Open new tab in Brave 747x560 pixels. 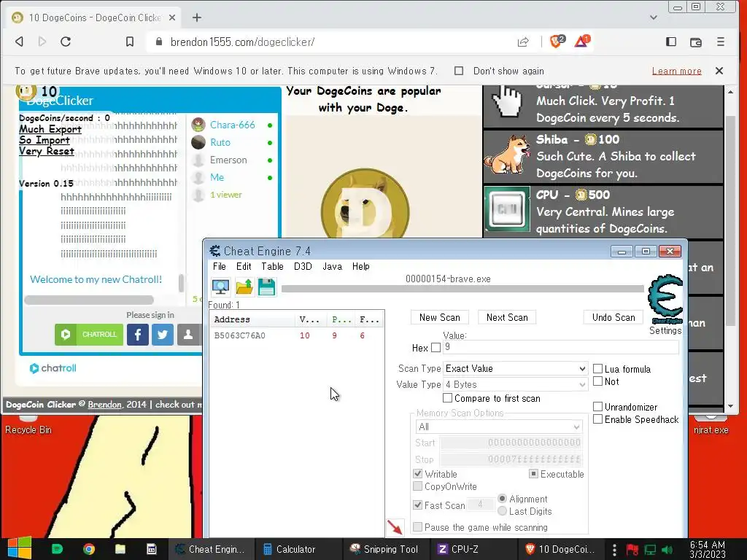197,17
